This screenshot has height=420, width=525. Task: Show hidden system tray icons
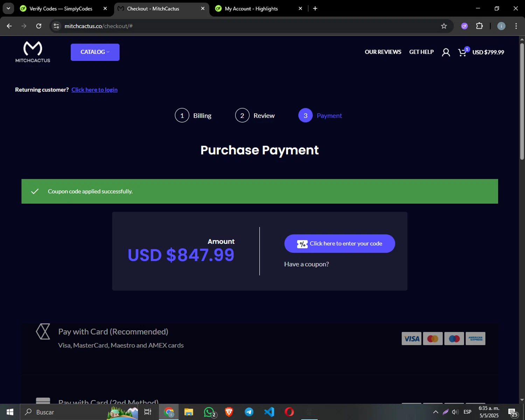tap(435, 412)
